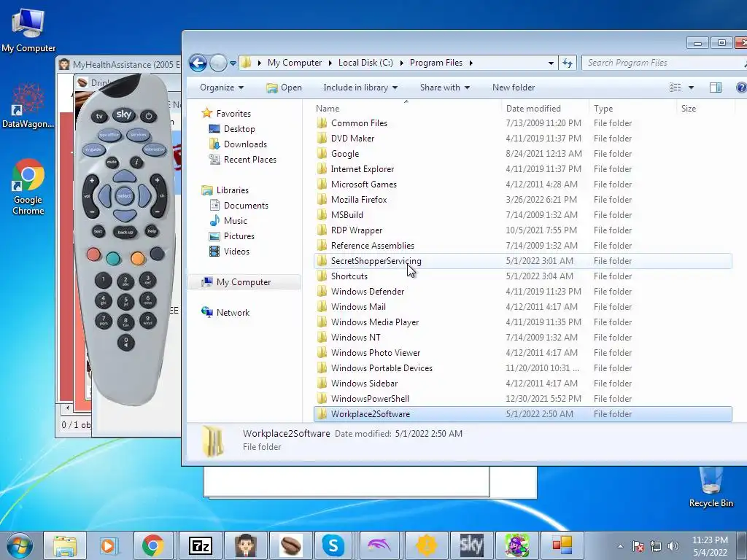Click Local Disk (C:) in the address bar
This screenshot has height=560, width=747.
tap(365, 63)
